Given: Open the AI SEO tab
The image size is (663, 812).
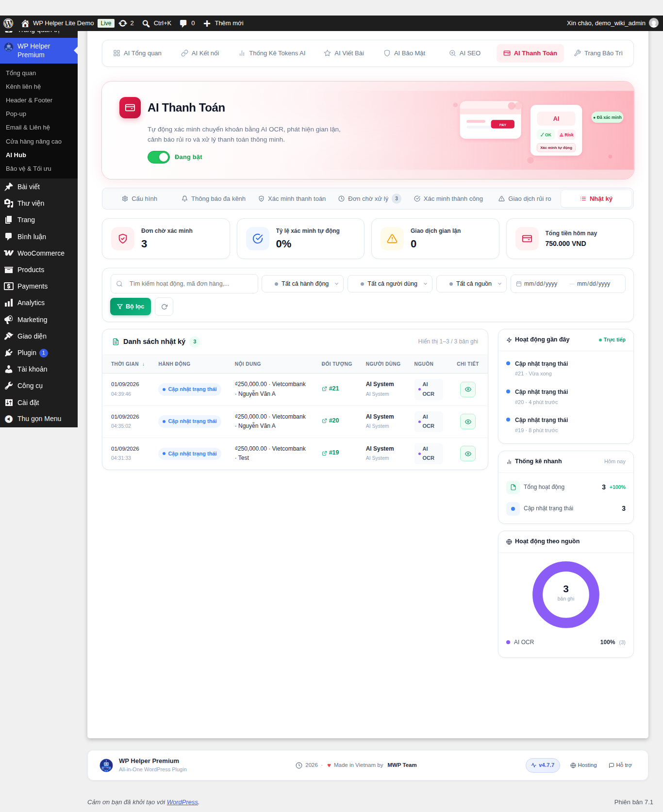Looking at the screenshot, I should tap(465, 53).
